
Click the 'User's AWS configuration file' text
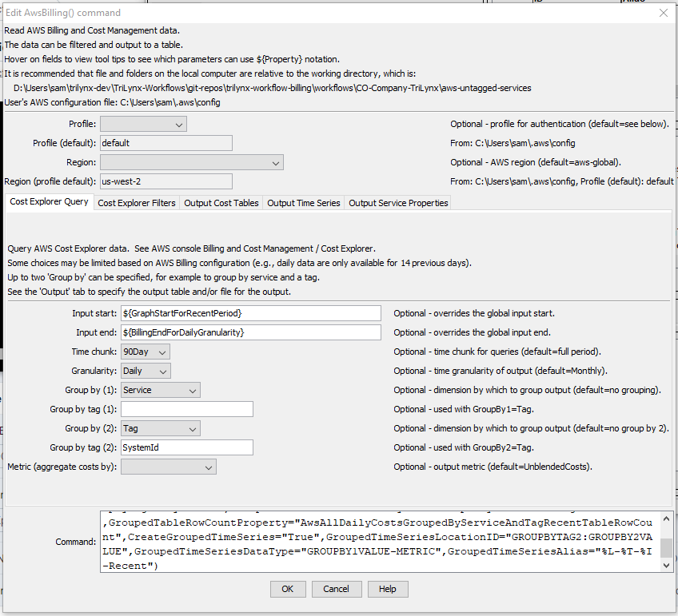[x=113, y=103]
